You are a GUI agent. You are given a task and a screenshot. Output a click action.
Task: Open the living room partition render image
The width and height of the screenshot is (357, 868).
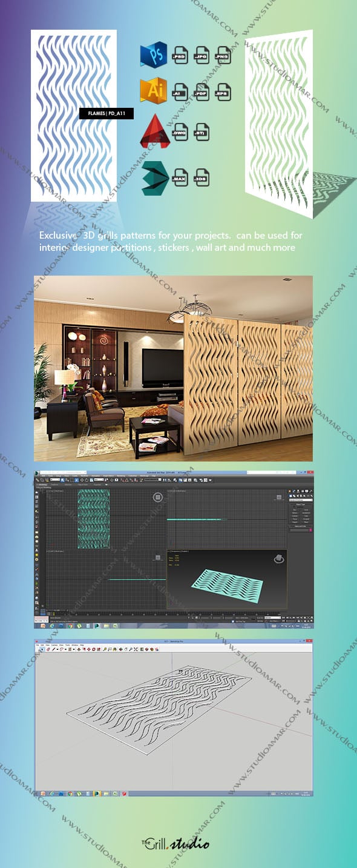click(174, 368)
